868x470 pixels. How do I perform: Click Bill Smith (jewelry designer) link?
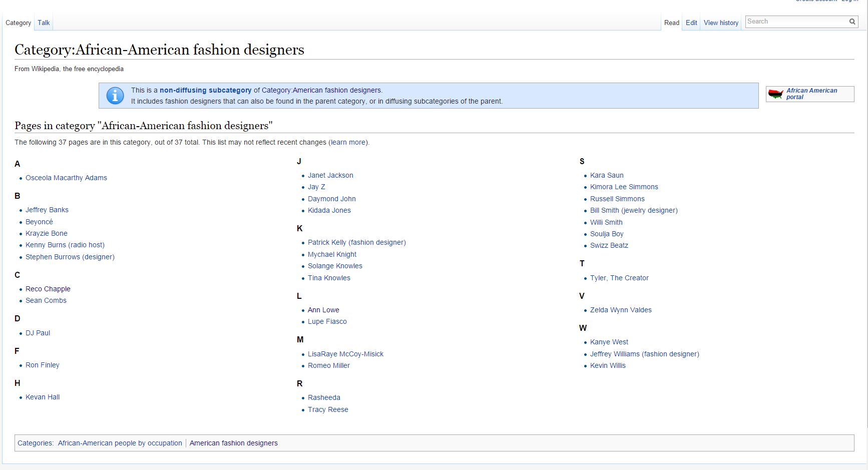pos(634,210)
